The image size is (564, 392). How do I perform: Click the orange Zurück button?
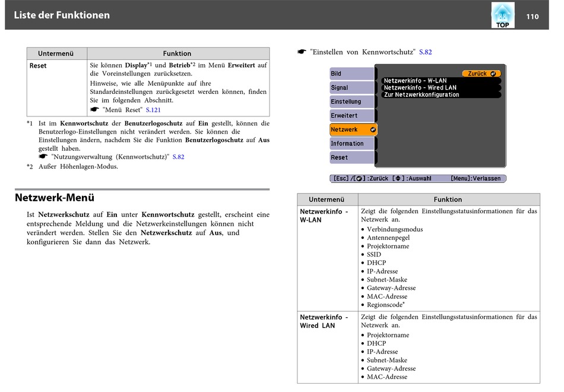(x=481, y=74)
